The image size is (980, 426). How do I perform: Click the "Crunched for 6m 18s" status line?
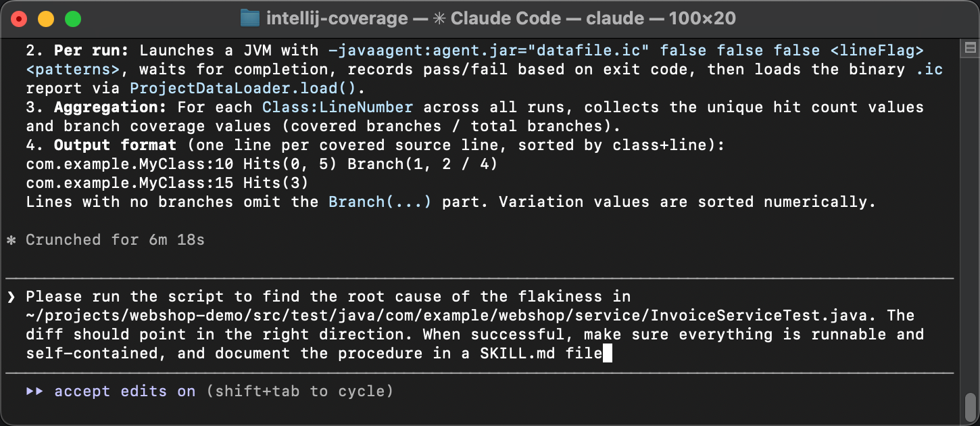tap(115, 240)
